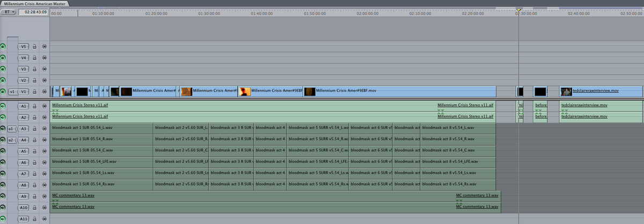Lock audio track A9

[34, 197]
